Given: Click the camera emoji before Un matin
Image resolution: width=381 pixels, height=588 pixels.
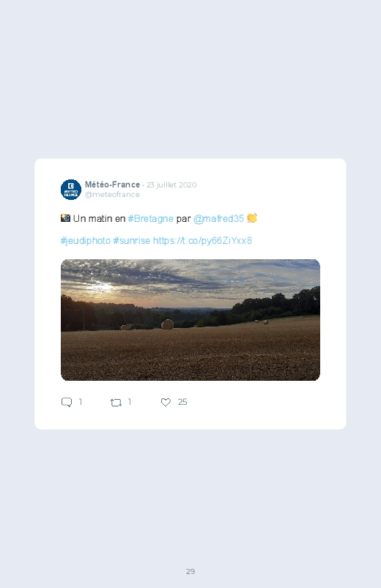Looking at the screenshot, I should point(65,218).
